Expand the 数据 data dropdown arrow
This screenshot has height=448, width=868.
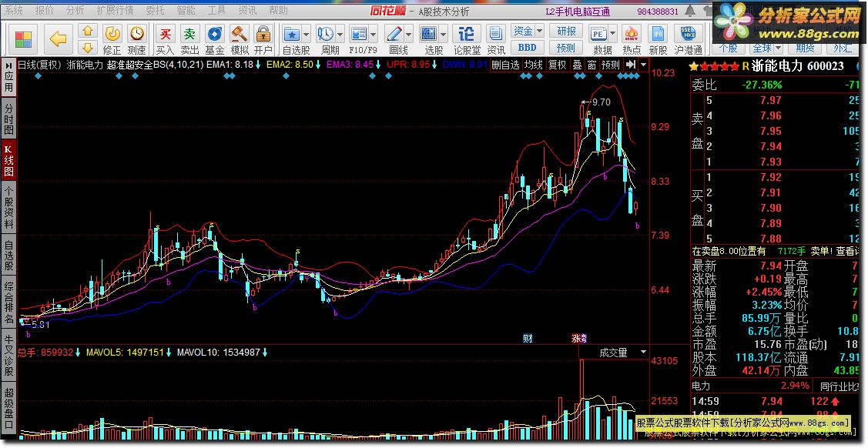(x=612, y=35)
